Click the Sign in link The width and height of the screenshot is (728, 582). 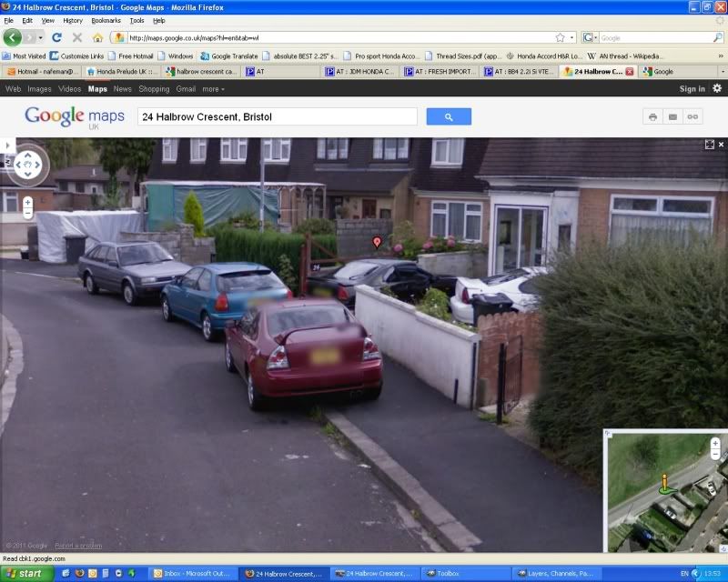pos(692,88)
